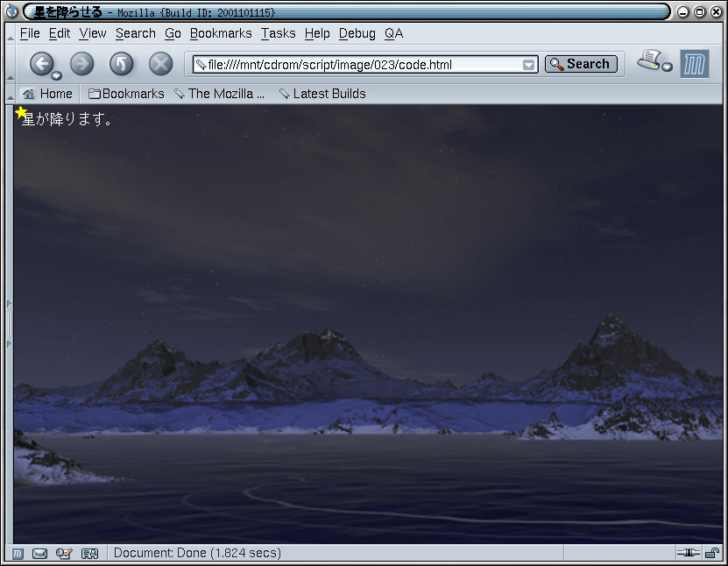728x566 pixels.
Task: Open the Help menu
Action: point(317,33)
